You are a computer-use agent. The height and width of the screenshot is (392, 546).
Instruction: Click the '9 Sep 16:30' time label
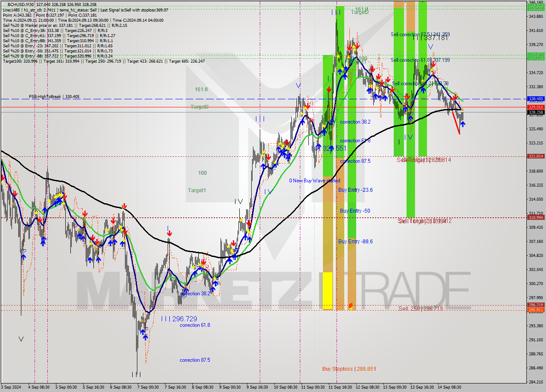[257, 387]
